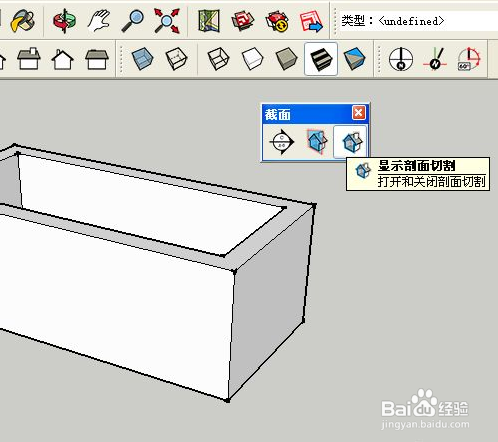Select Shaded face style
Viewport: 498px width, 442px height.
pos(286,59)
